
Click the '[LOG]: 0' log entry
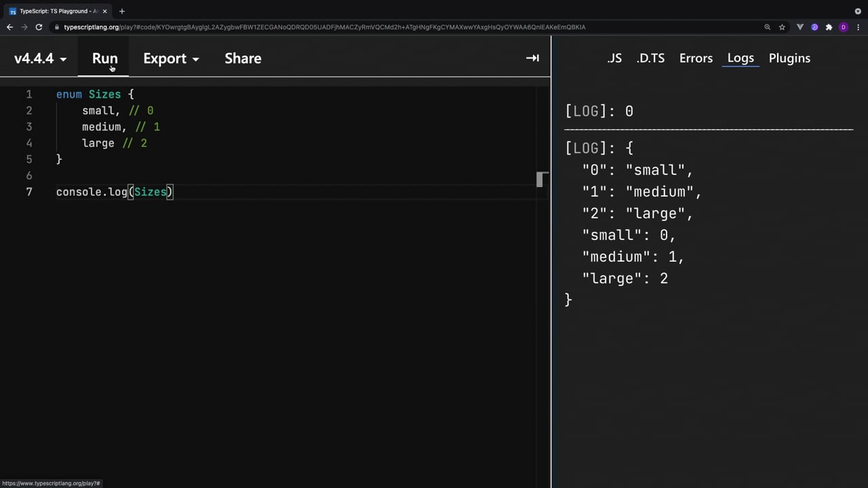[x=599, y=111]
